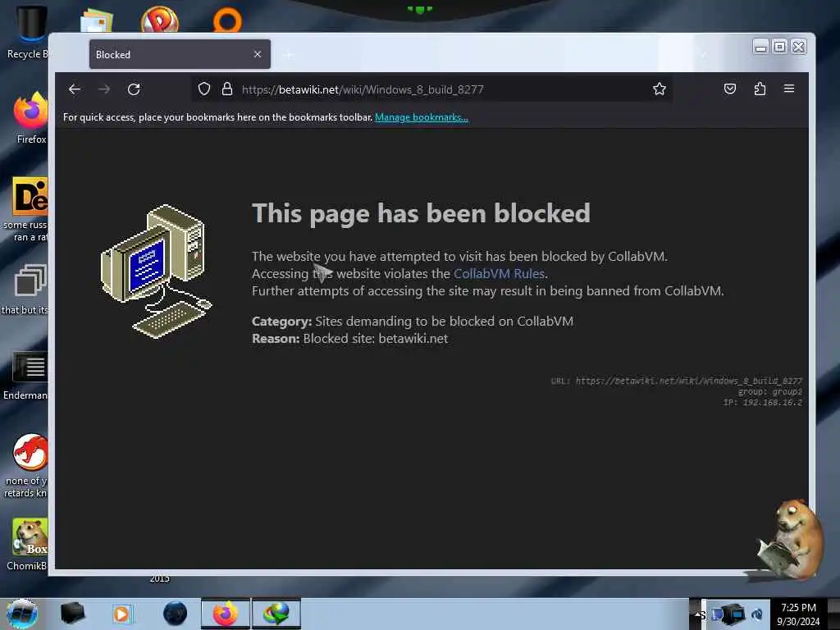
Task: Open the red P desktop icon
Action: 160,20
